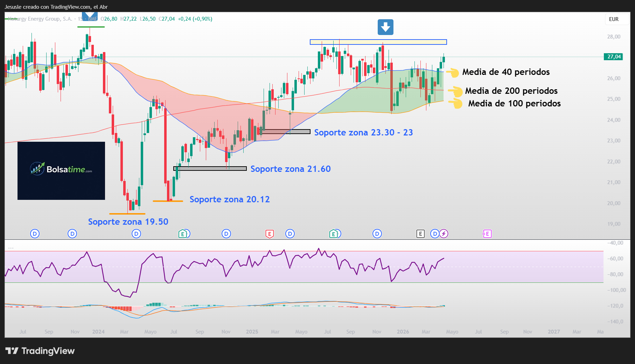635x364 pixels.
Task: Click the blue down-arrow above yellow resistance zone
Action: coord(385,27)
